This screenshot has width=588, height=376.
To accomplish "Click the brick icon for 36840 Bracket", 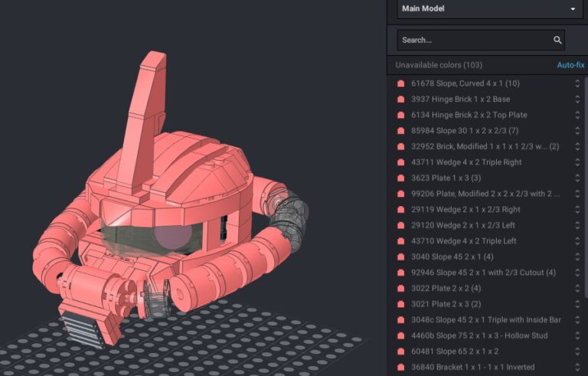I will [401, 367].
